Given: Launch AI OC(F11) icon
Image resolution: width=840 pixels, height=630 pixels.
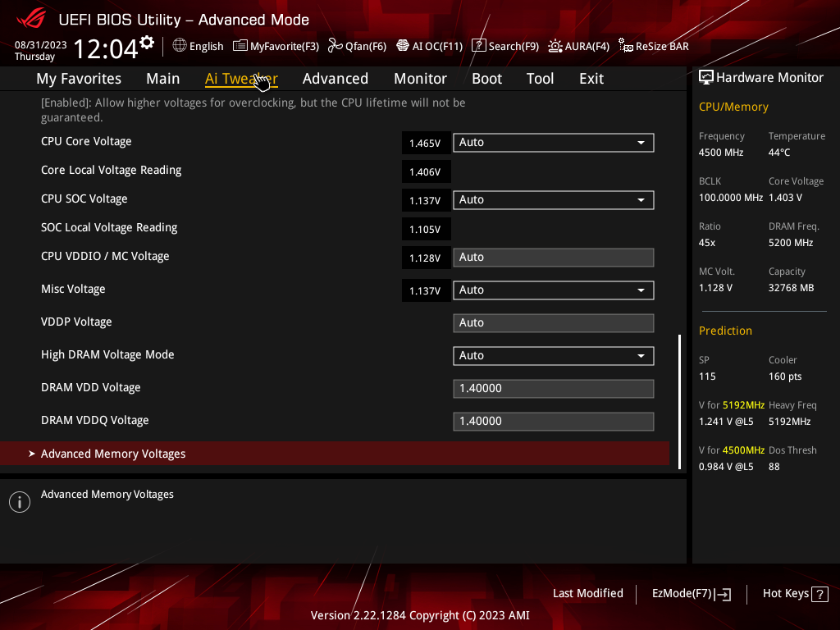Looking at the screenshot, I should pos(403,46).
